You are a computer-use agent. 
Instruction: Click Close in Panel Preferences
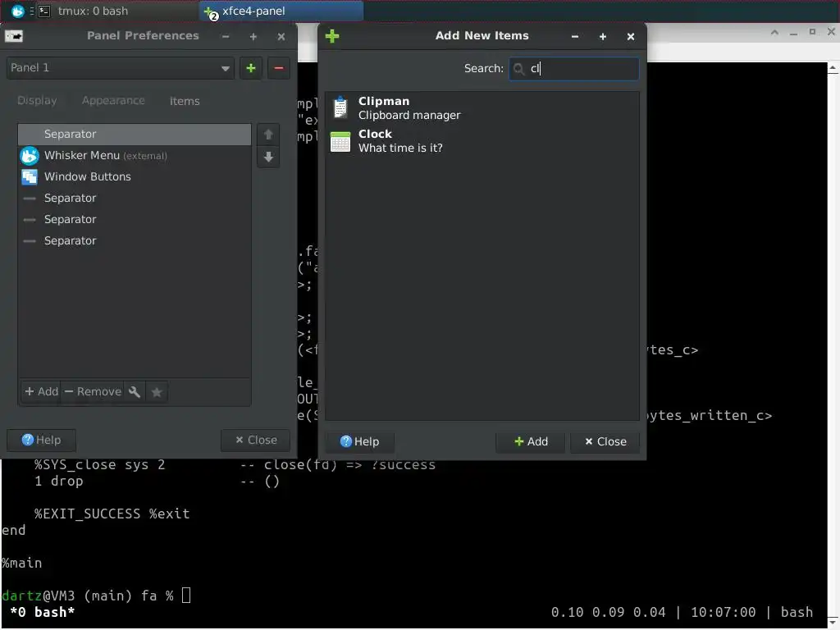coord(256,441)
